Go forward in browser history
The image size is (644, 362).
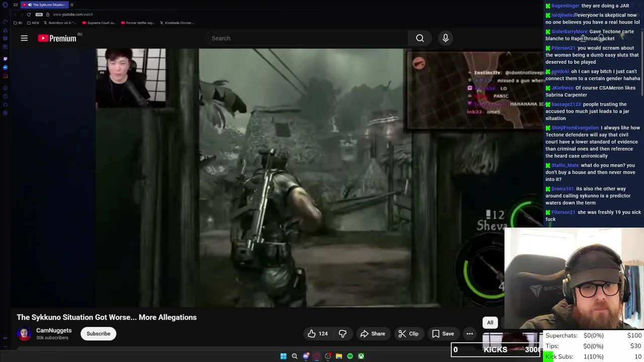(22, 15)
